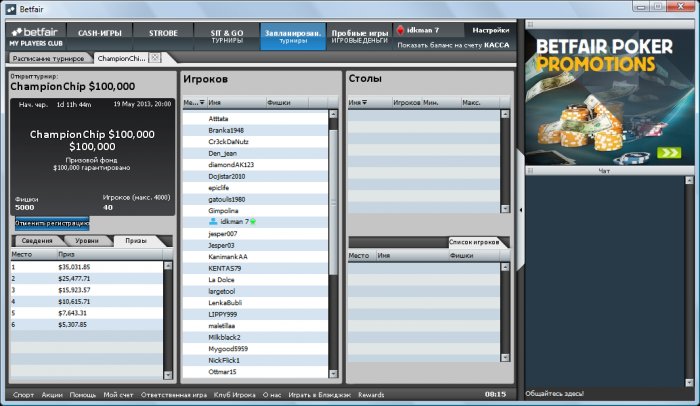Click the grip icon above the promotions banner

(530, 25)
